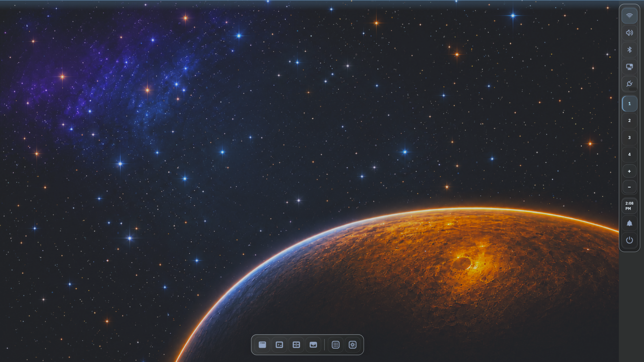Switch to workspace 2
This screenshot has height=362, width=644.
[x=629, y=120]
